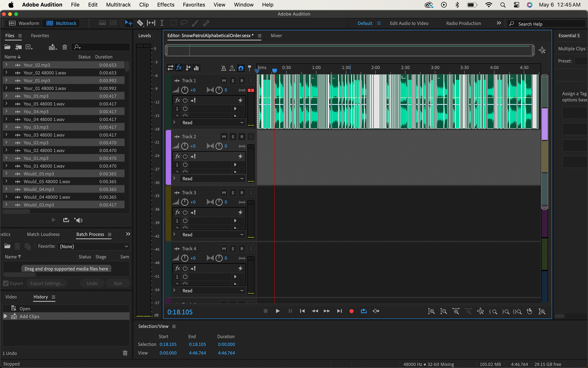Click the Record button in transport controls
This screenshot has height=368, width=588.
click(x=351, y=311)
